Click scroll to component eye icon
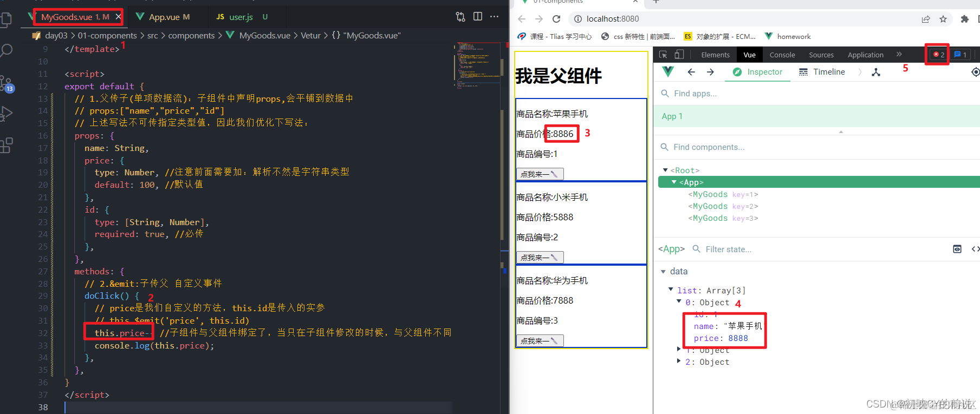Screen dimensions: 980x414 957,249
